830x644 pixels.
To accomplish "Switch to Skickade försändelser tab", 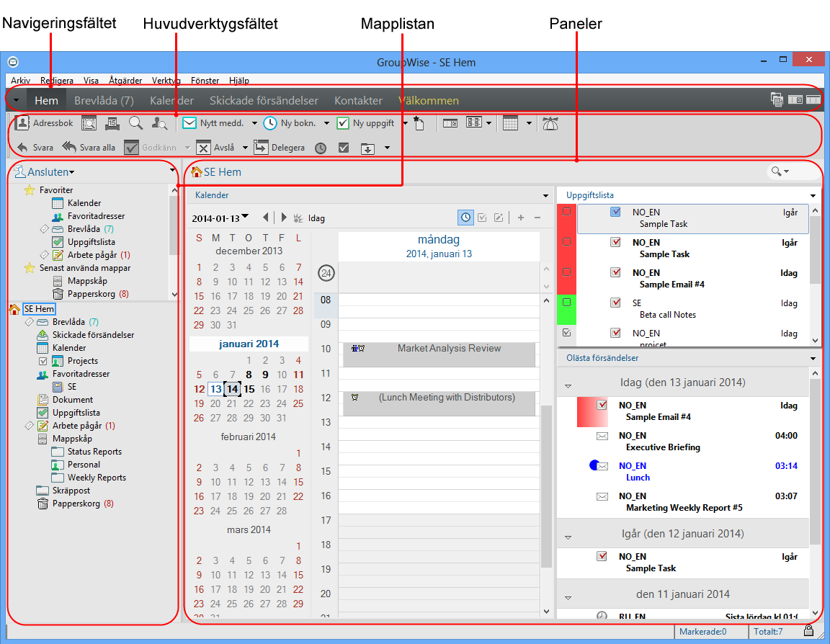I will tap(264, 101).
